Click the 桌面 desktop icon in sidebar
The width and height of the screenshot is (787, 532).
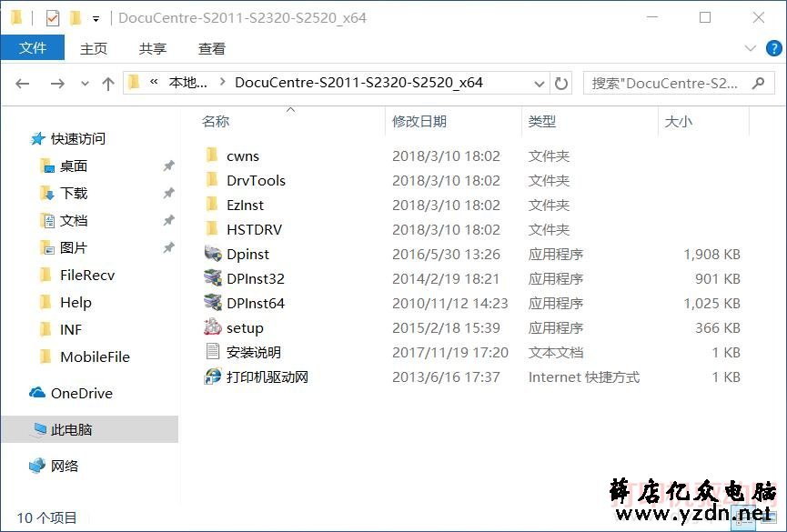pos(47,166)
